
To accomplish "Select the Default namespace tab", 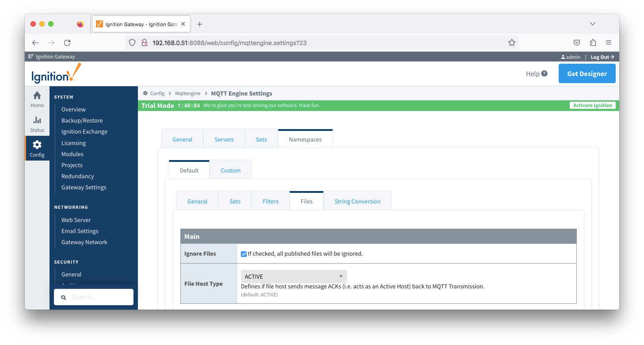I will click(x=189, y=170).
